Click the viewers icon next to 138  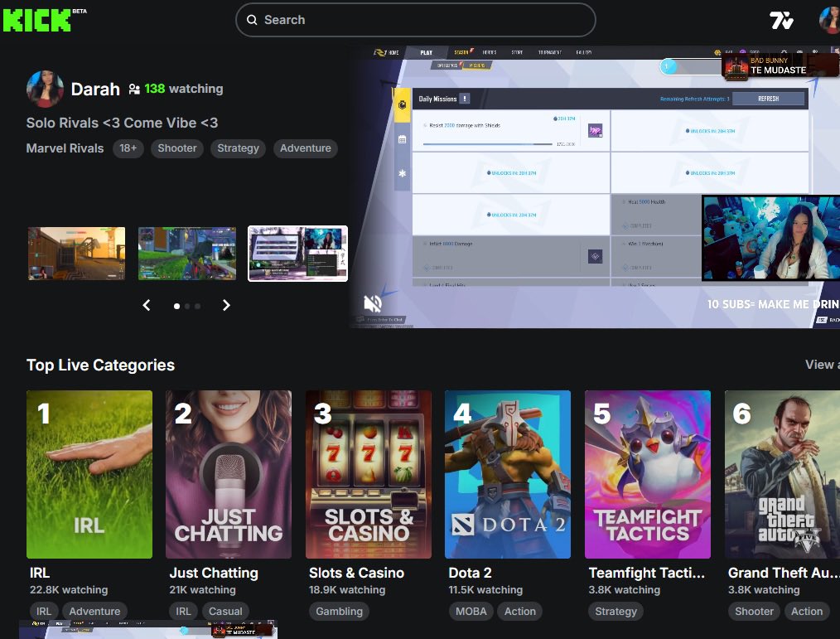coord(134,89)
